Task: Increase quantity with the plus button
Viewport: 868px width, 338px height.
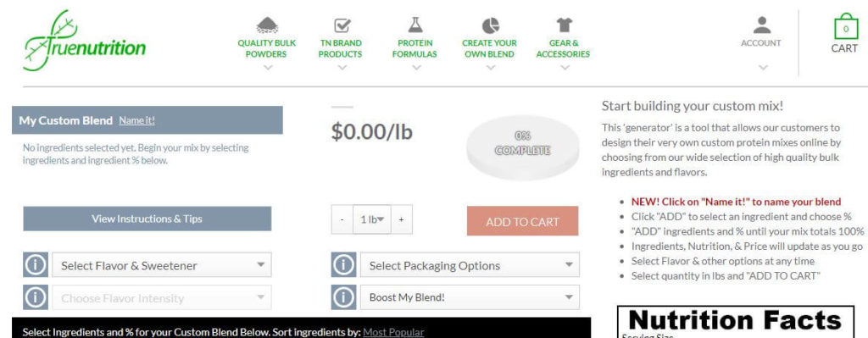Action: (x=401, y=219)
